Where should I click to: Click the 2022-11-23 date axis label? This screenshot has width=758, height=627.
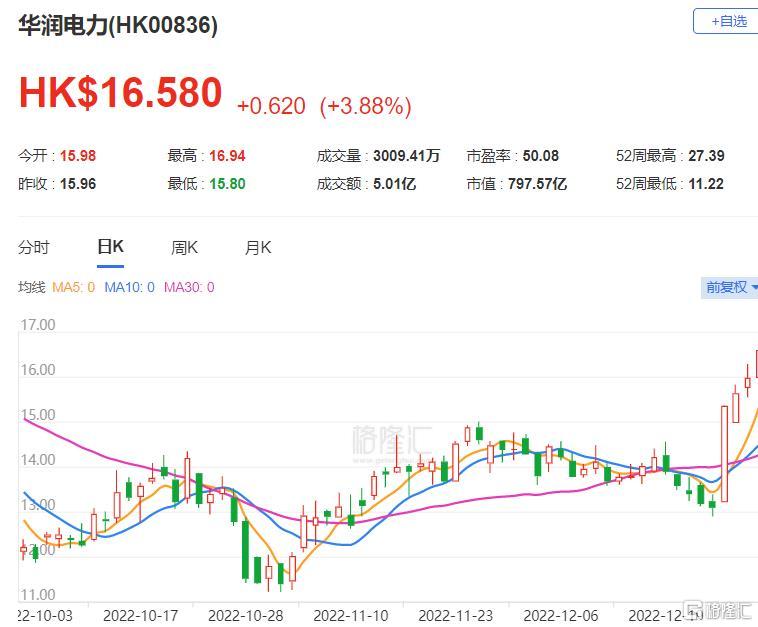456,616
